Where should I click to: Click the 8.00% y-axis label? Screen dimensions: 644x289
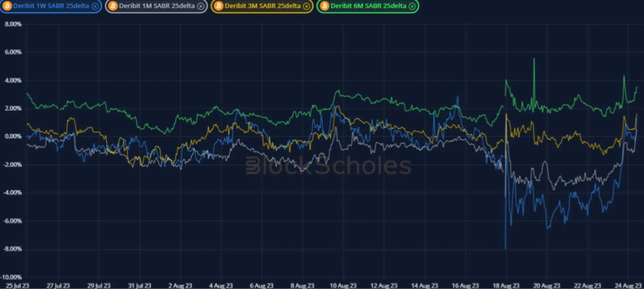pos(13,24)
